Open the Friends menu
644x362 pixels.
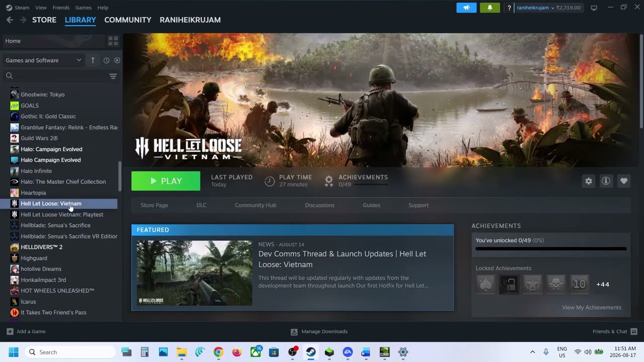[x=61, y=8]
